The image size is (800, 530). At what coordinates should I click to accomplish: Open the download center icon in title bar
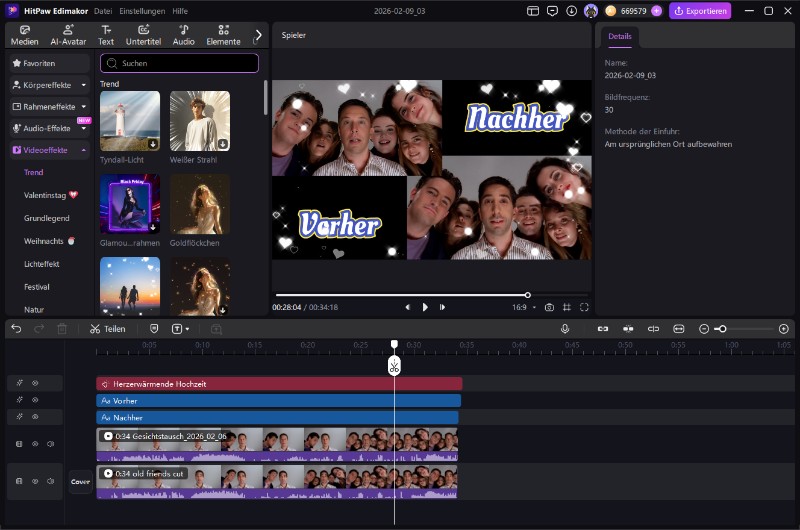(x=571, y=11)
